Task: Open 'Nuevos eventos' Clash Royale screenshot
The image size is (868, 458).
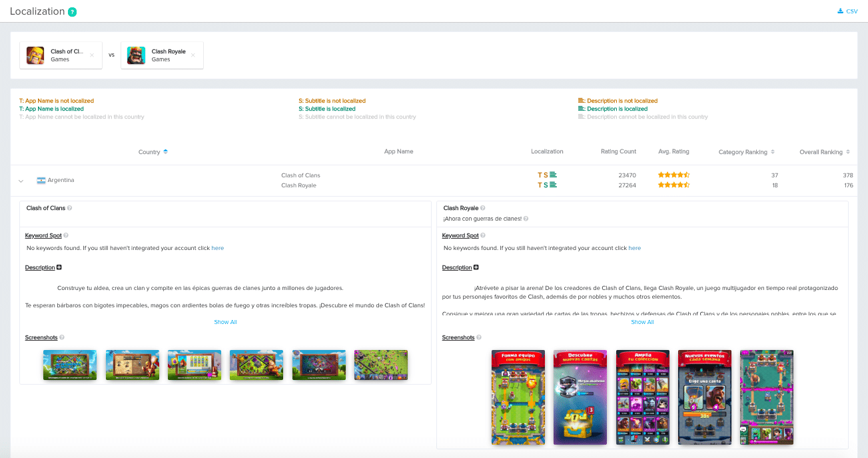Action: click(705, 397)
